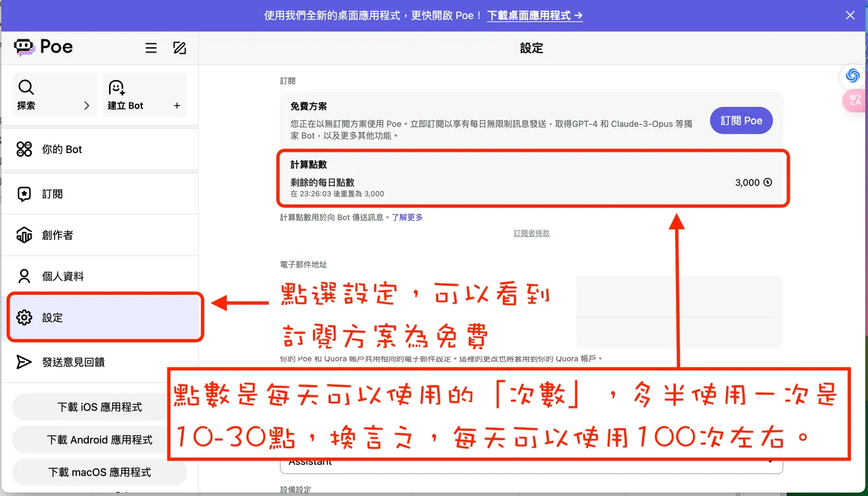Click the 設定 gear icon
This screenshot has height=496, width=868.
24,317
